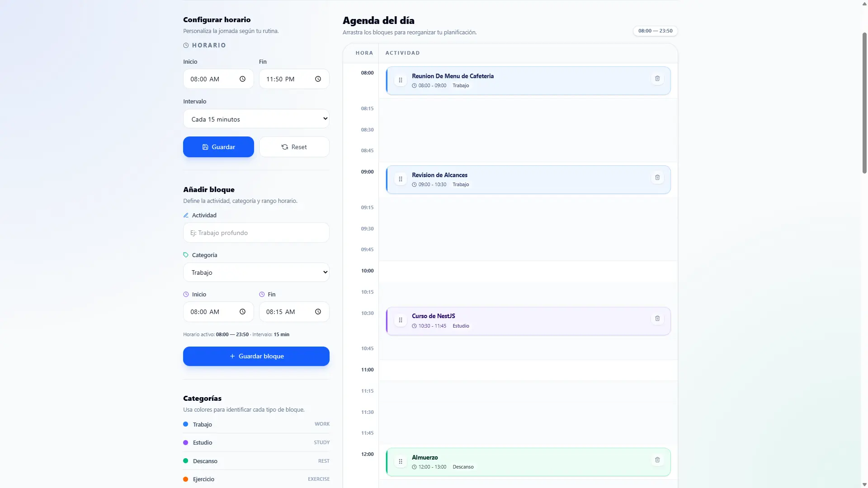Grab the drag handle of Revision de Alcances
This screenshot has width=868, height=488.
401,179
